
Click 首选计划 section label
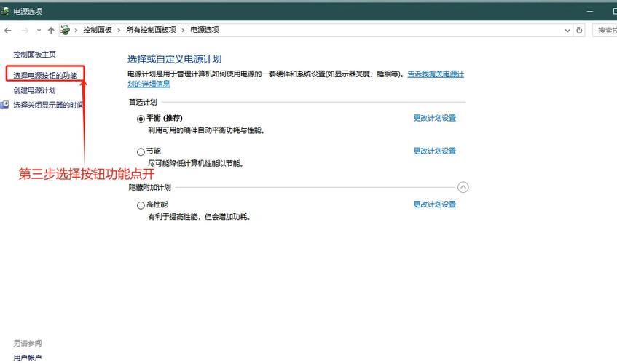[143, 102]
